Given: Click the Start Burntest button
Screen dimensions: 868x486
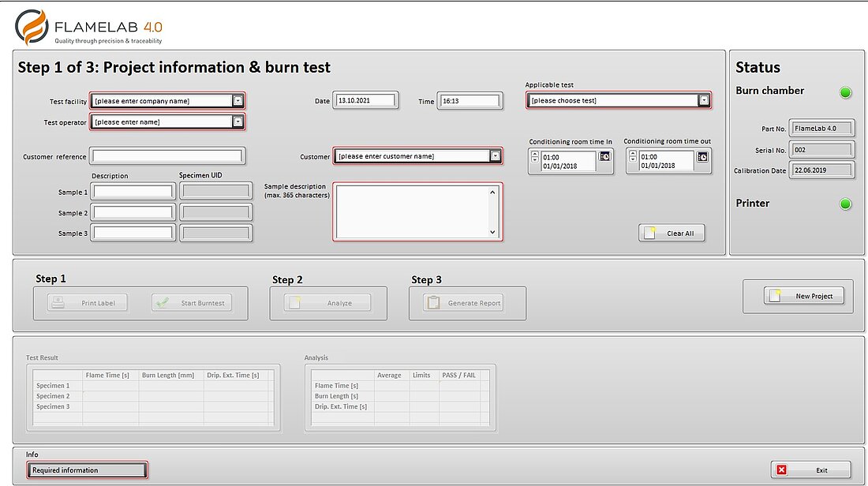Looking at the screenshot, I should [193, 303].
